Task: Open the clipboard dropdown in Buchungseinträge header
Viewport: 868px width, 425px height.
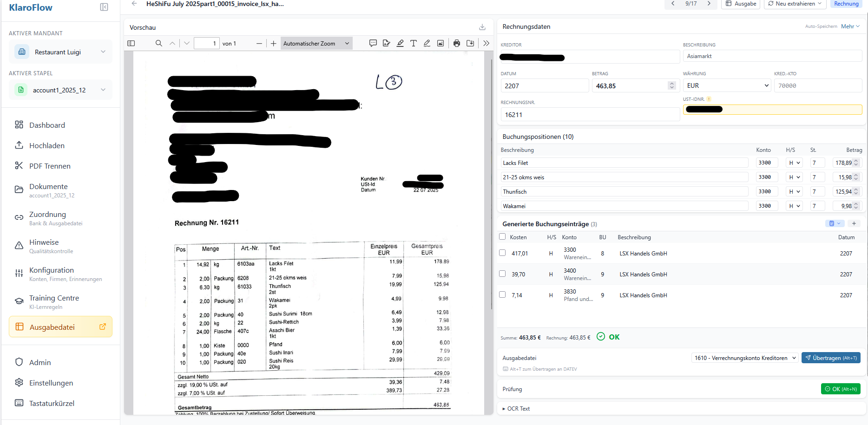Action: tap(835, 223)
